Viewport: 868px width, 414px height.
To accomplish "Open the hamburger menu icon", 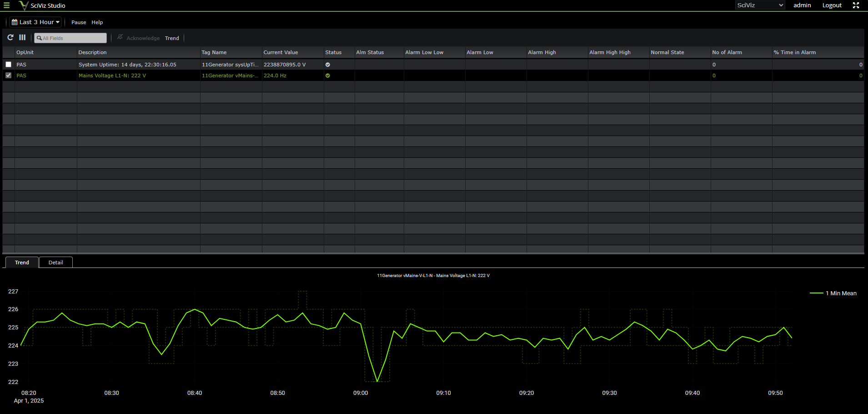I will [6, 5].
